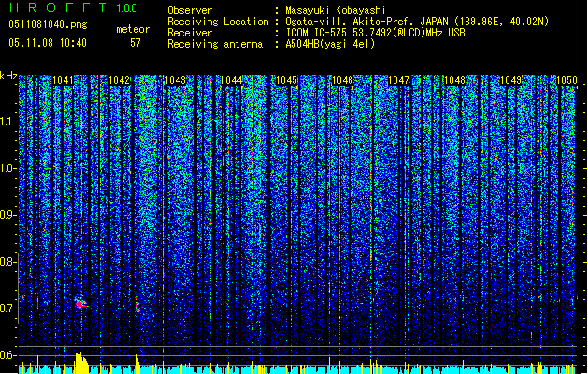Click the 'Receiving antenna' label
588x374 pixels.
pyautogui.click(x=215, y=44)
